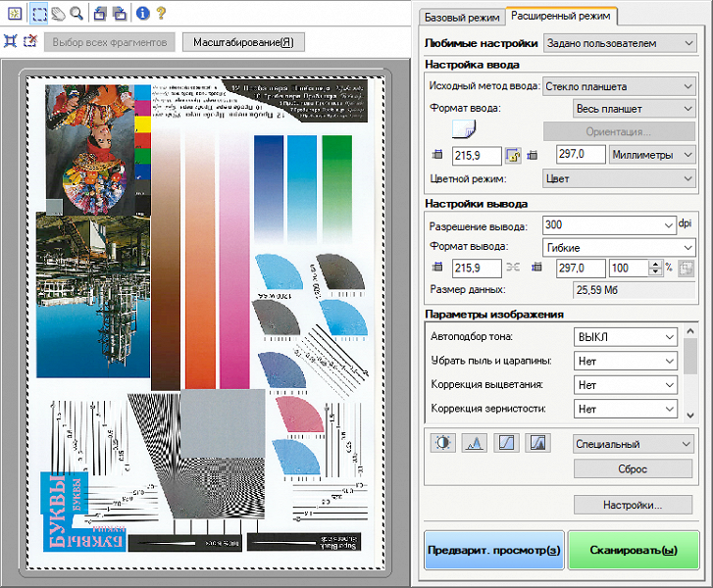
Task: Open brightness and contrast adjustment
Action: pyautogui.click(x=443, y=444)
